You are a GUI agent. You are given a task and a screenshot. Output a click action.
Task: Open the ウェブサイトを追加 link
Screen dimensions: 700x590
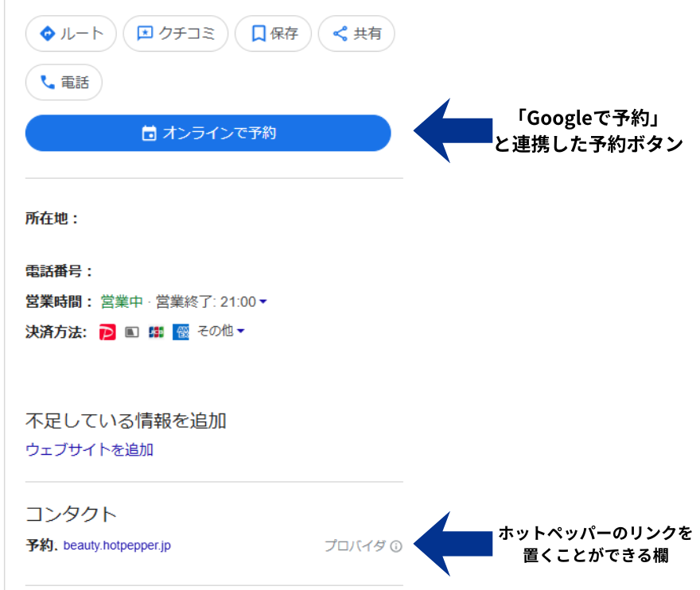point(89,450)
